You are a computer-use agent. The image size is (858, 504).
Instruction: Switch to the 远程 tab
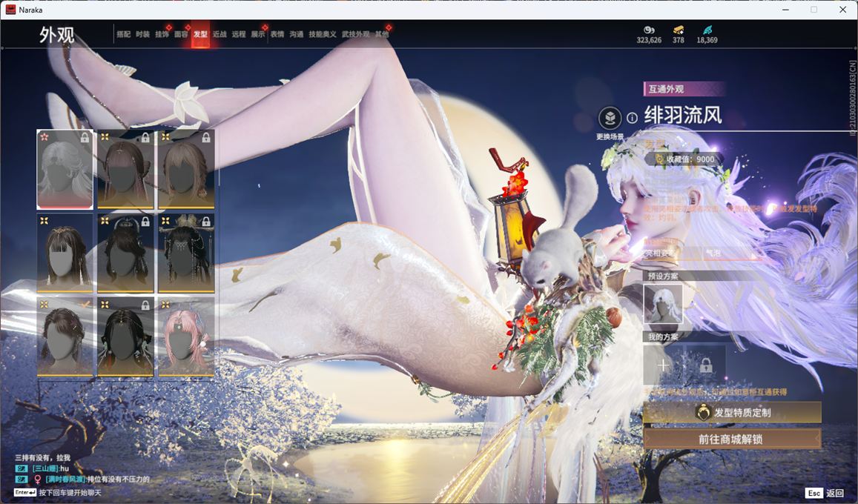click(x=239, y=34)
